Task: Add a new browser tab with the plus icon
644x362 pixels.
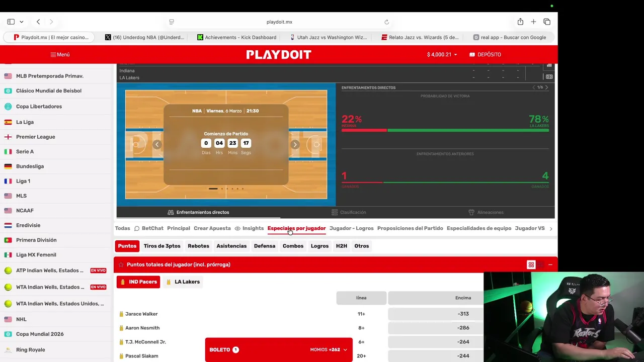Action: pyautogui.click(x=533, y=22)
